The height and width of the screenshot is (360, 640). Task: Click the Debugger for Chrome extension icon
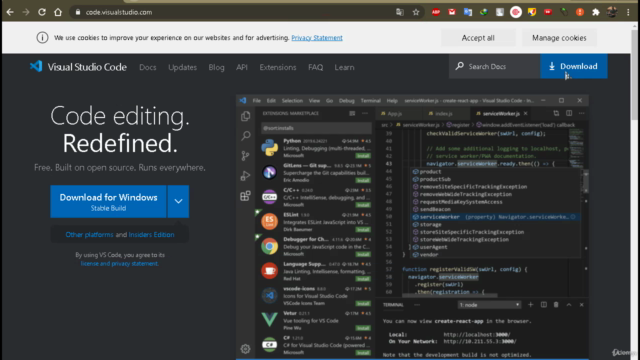[x=269, y=246]
